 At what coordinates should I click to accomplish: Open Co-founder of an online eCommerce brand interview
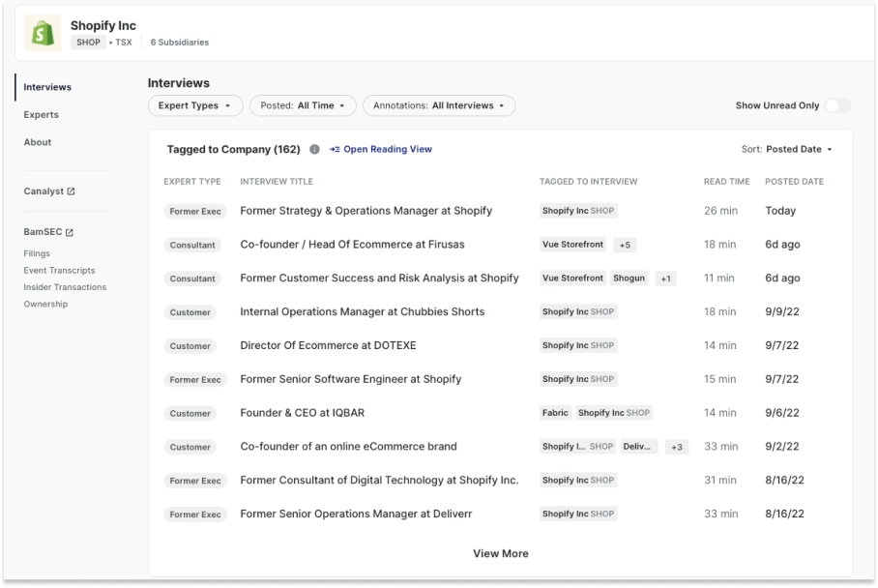348,447
